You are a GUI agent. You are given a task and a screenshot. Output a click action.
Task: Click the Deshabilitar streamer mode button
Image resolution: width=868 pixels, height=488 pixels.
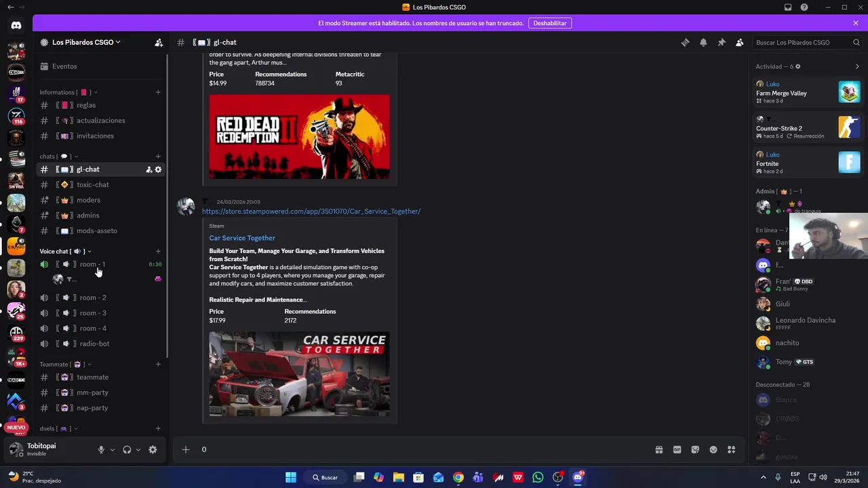pyautogui.click(x=550, y=23)
